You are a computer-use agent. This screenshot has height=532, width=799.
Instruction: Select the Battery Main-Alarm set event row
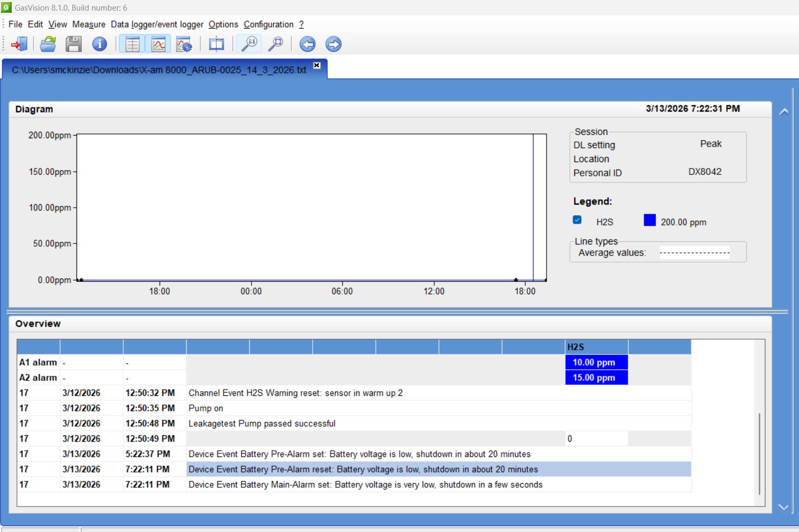[365, 485]
